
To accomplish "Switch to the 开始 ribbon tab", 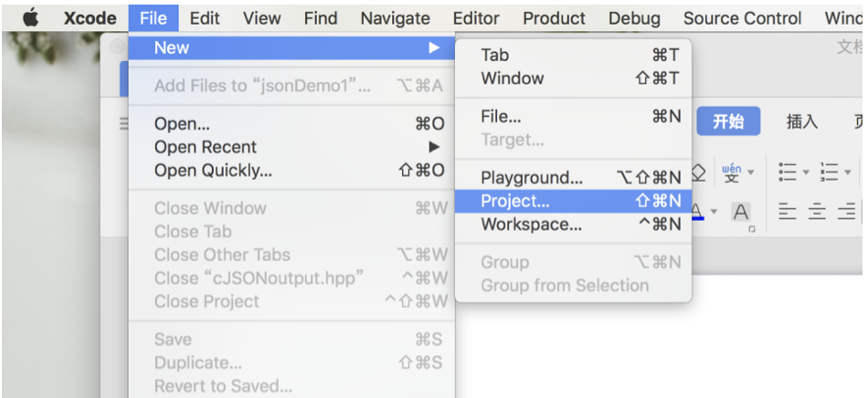I will pyautogui.click(x=728, y=121).
